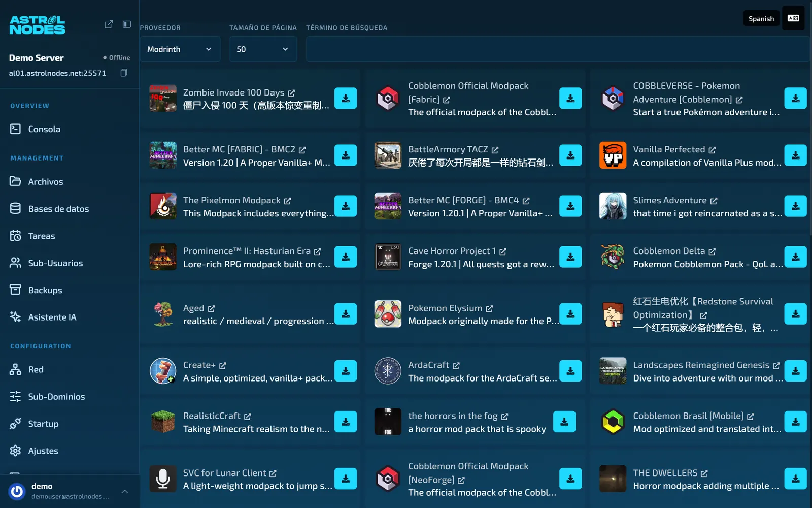Viewport: 812px width, 508px height.
Task: Open BattleArmory TACZ external link
Action: [495, 150]
